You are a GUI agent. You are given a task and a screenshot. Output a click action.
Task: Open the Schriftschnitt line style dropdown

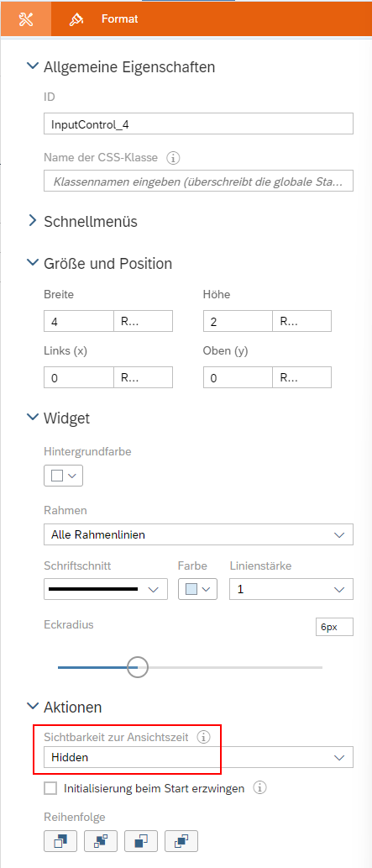(x=106, y=590)
